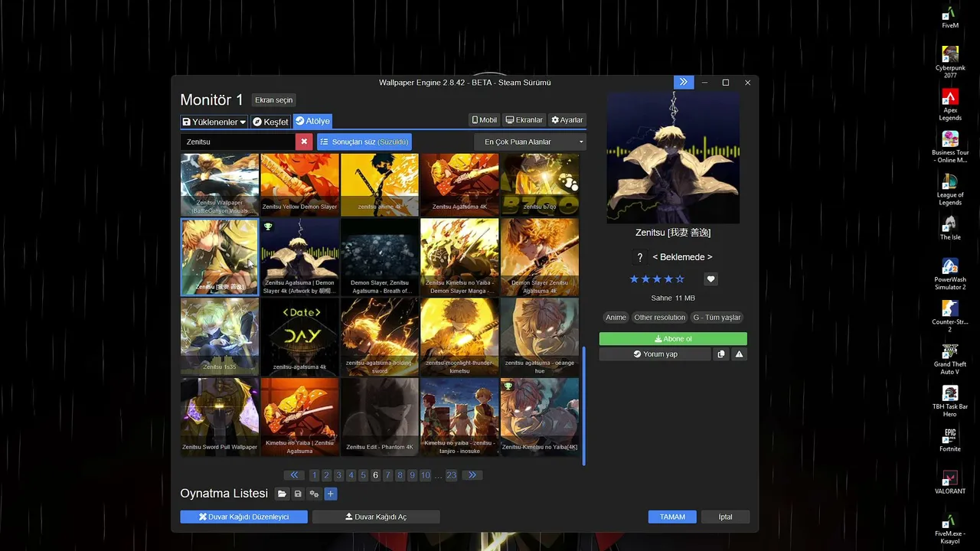Copy the wallpaper link icon
The width and height of the screenshot is (980, 551).
(720, 354)
